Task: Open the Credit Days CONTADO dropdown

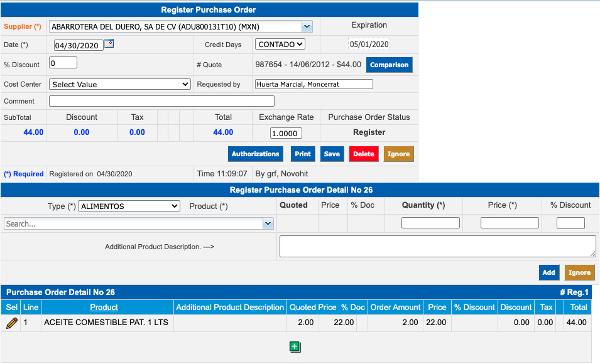Action: pos(280,44)
